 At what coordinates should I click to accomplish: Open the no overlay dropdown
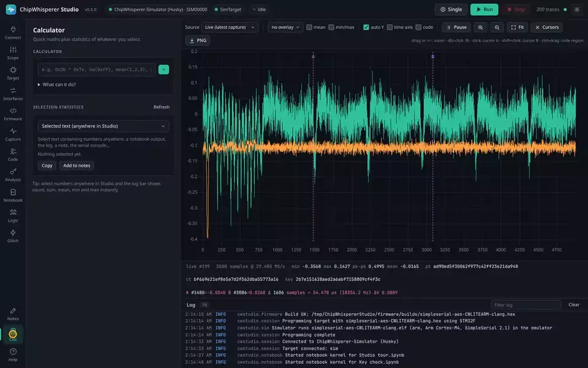pyautogui.click(x=285, y=27)
